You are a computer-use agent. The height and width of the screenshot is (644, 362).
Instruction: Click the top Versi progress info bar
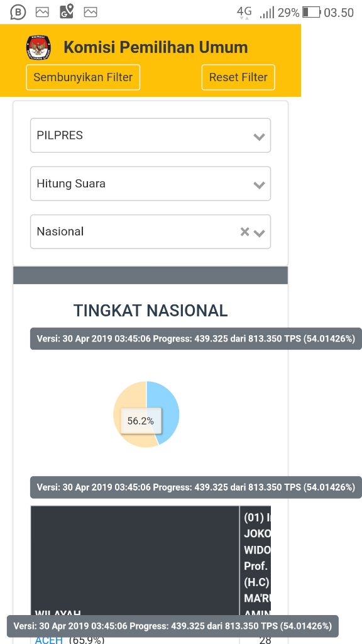(x=195, y=338)
